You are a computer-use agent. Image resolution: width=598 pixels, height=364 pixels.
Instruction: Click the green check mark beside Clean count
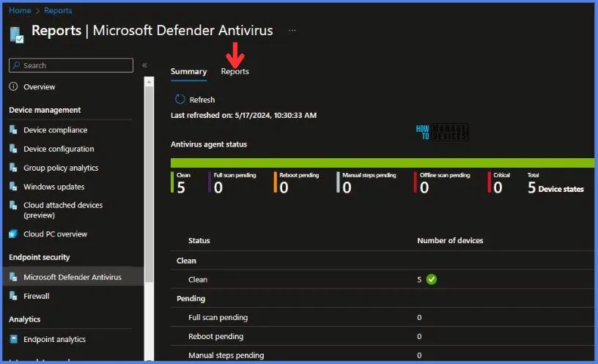click(432, 279)
